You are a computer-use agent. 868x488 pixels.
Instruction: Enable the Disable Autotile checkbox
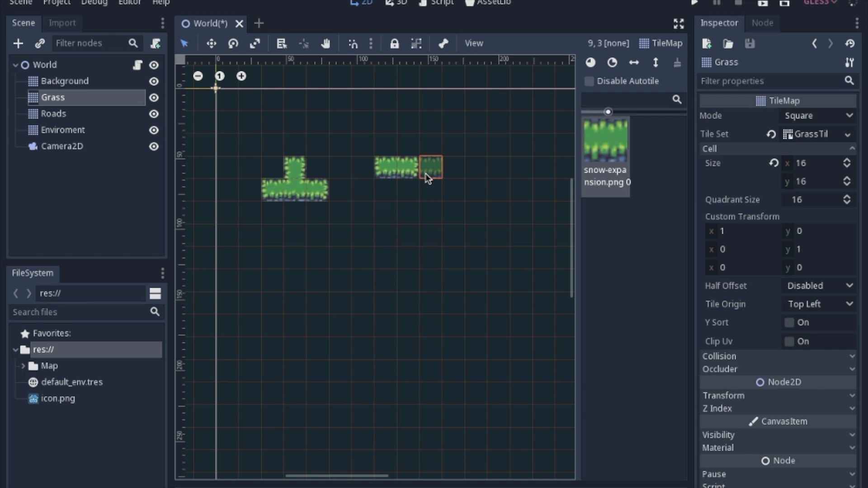[589, 81]
